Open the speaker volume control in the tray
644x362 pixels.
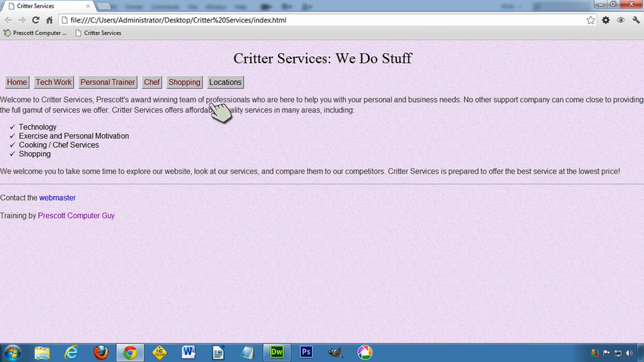pos(629,353)
